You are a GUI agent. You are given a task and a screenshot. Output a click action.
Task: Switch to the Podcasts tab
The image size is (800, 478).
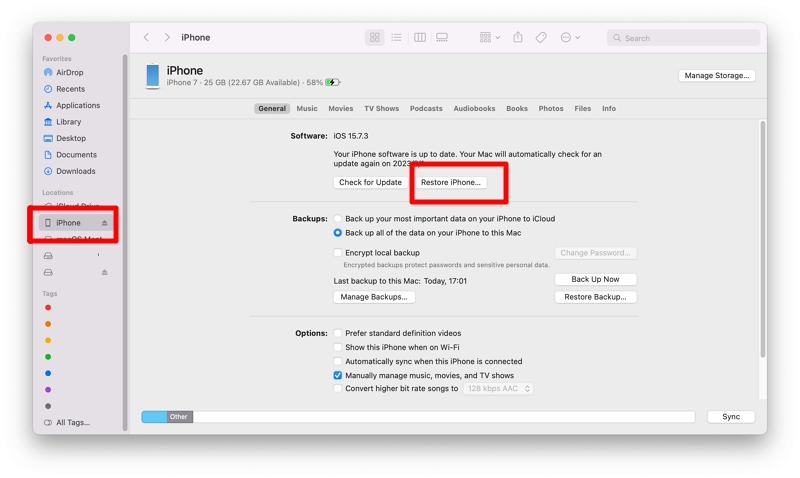[x=426, y=108]
